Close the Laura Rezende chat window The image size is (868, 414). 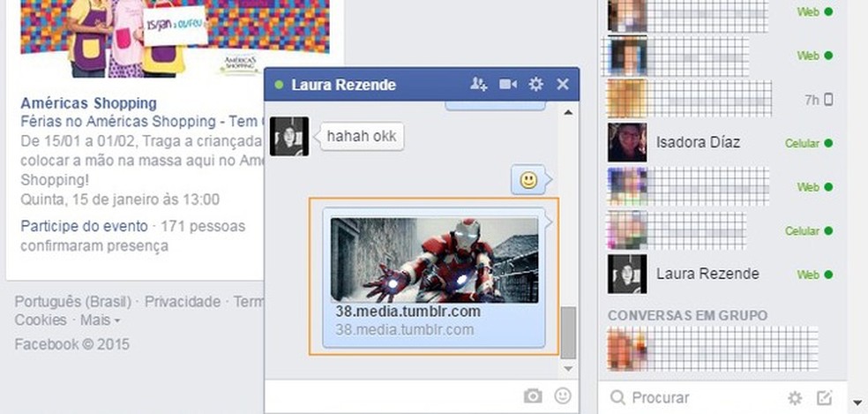[x=563, y=84]
